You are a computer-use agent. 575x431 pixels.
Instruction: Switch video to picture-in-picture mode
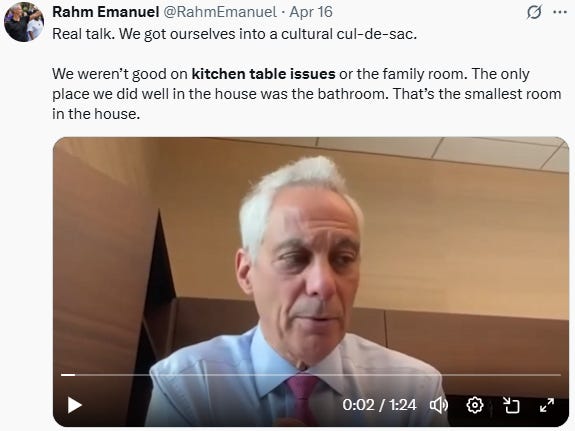click(511, 405)
